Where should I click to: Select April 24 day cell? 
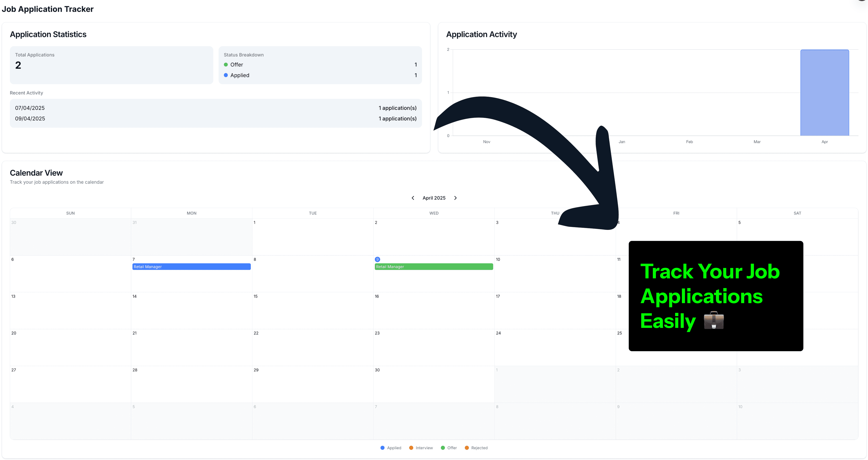(555, 348)
